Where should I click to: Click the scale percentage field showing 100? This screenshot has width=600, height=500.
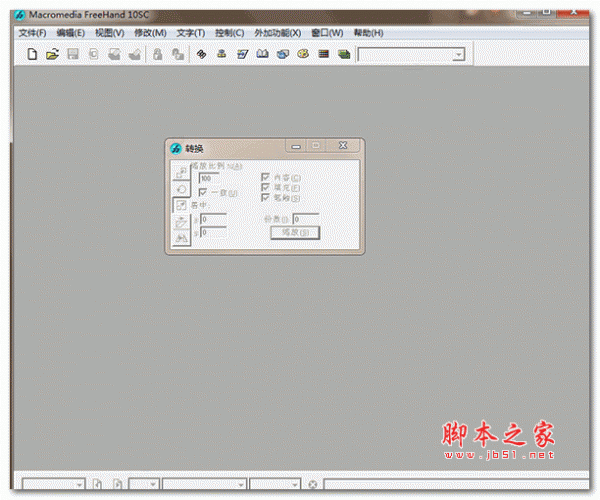(209, 178)
